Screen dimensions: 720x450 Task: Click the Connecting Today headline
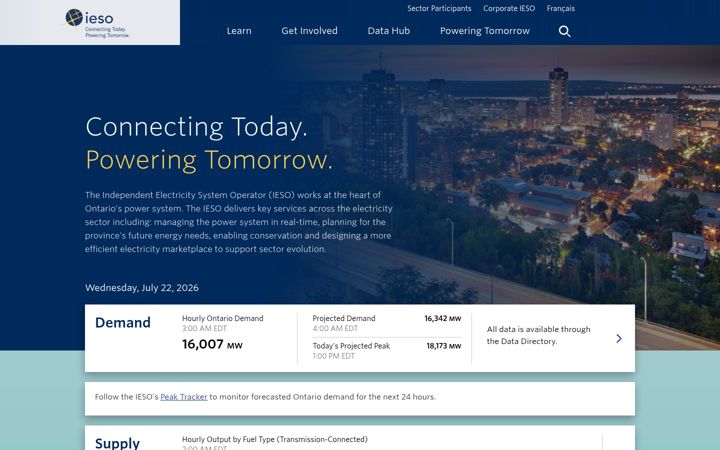[x=196, y=127]
